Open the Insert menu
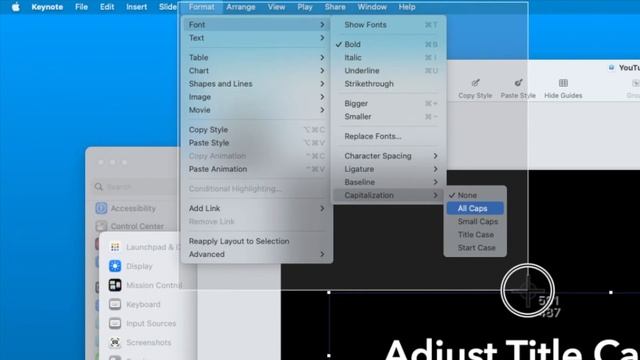The image size is (640, 360). tap(136, 7)
